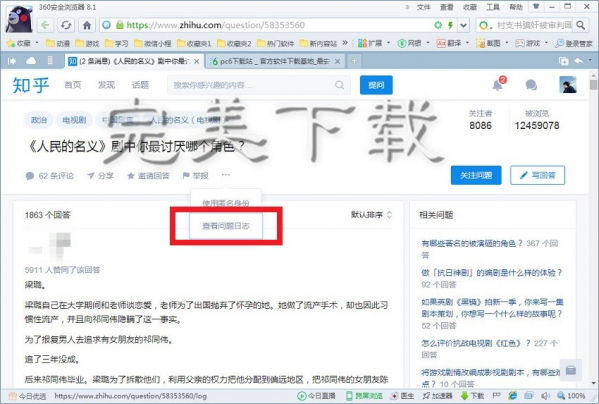Screen dimensions: 599x404
Task: Click the browser back arrow button
Action: (45, 25)
